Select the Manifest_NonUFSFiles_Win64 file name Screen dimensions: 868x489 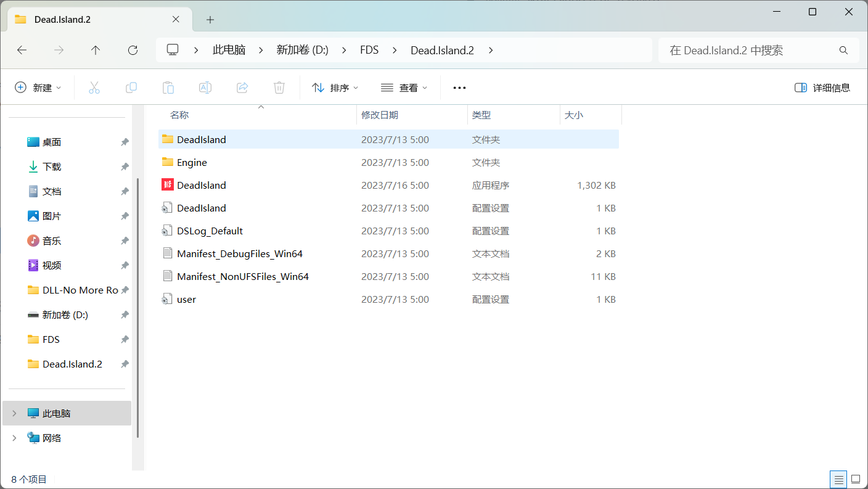(243, 276)
